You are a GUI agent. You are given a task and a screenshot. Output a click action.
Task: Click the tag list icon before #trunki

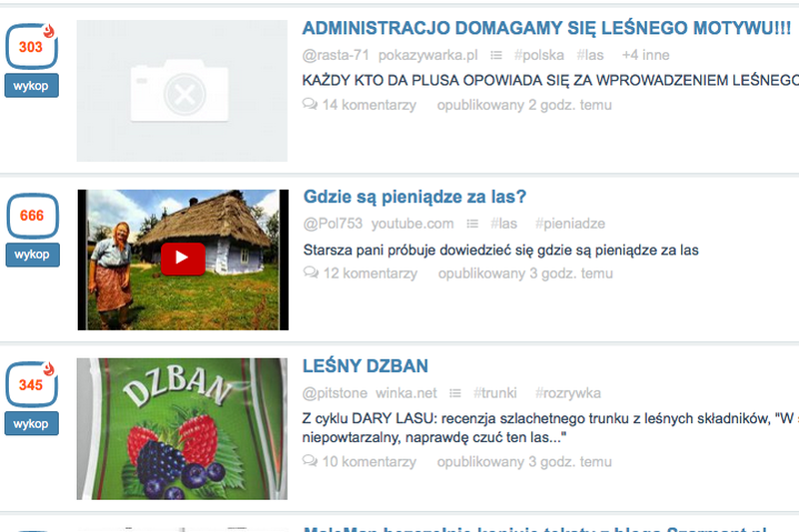tap(455, 393)
